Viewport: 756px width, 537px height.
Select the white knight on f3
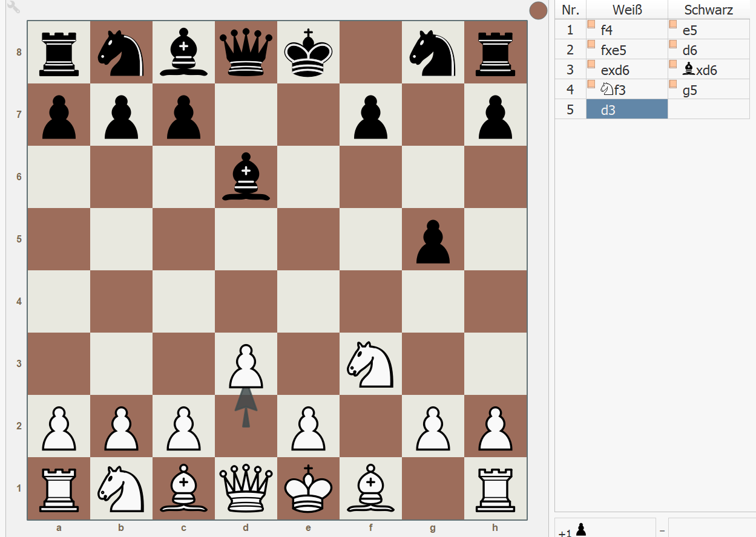[370, 364]
